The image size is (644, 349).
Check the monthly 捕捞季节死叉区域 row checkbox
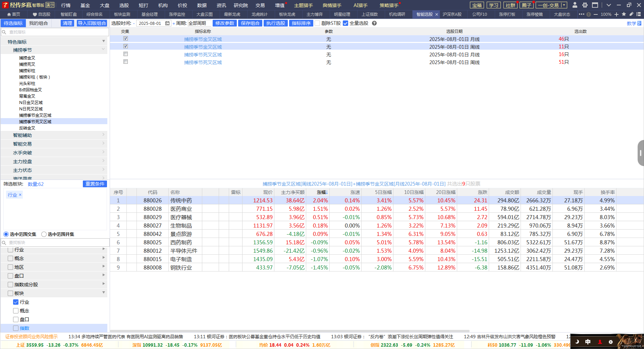coord(125,54)
